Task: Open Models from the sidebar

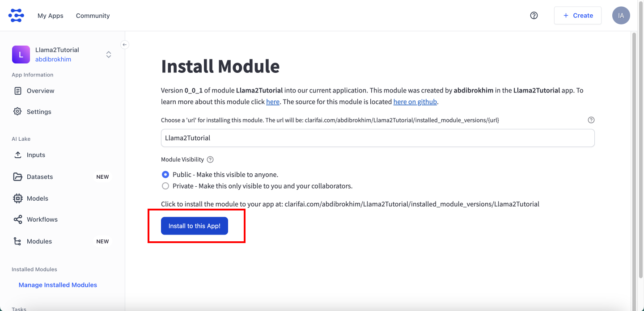Action: [37, 198]
